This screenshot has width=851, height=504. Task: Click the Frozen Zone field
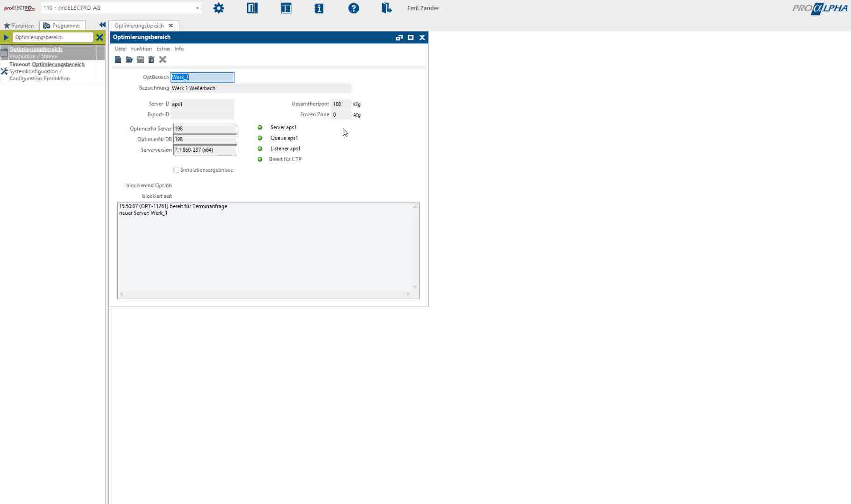(x=341, y=115)
